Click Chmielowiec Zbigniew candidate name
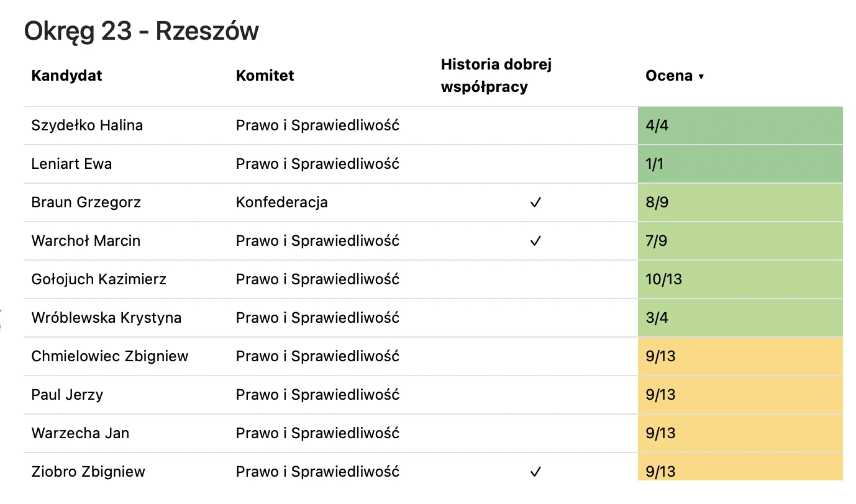 tap(110, 356)
